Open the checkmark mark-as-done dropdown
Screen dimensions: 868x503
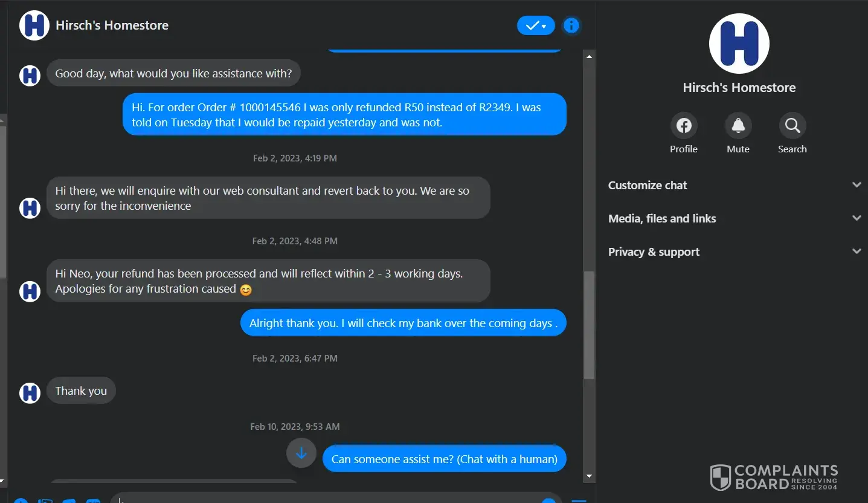tap(536, 25)
